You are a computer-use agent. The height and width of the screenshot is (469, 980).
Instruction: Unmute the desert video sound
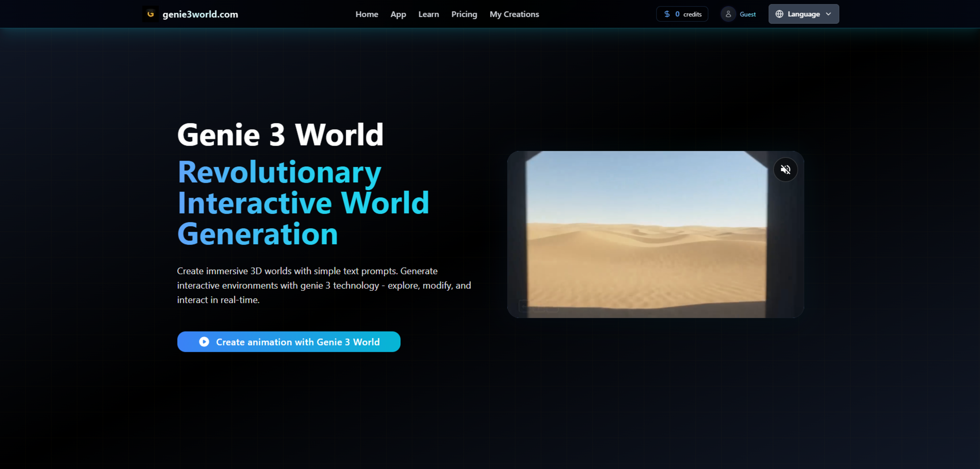[x=785, y=170]
